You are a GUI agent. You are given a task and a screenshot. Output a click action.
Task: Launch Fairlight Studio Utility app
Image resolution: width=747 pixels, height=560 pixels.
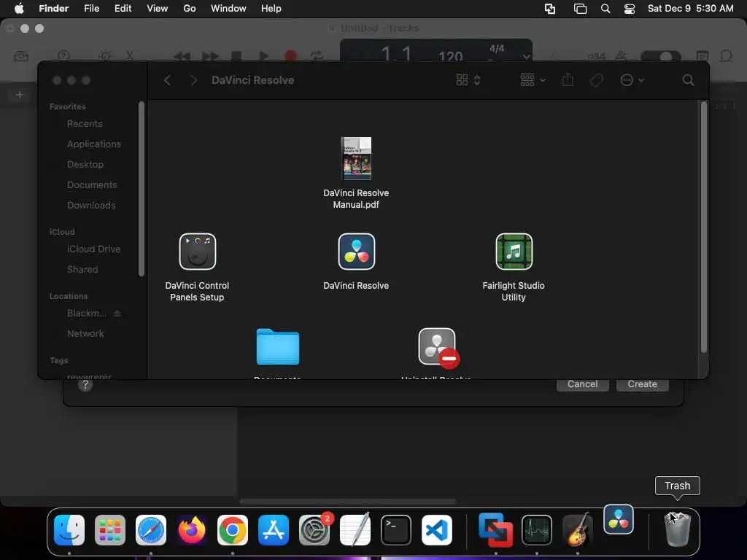(x=514, y=252)
